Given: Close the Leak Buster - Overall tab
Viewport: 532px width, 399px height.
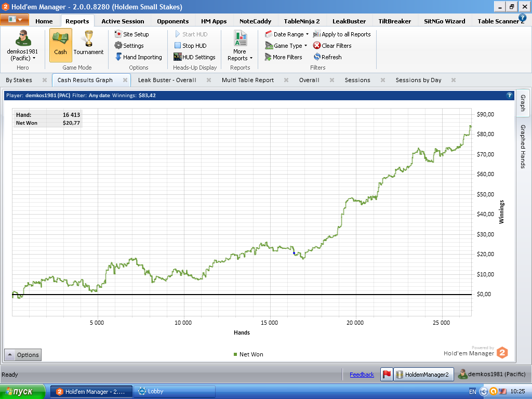Looking at the screenshot, I should tap(209, 80).
